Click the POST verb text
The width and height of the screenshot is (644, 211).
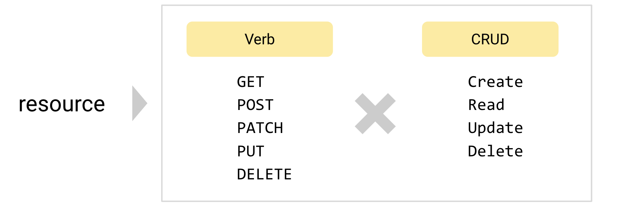(x=255, y=105)
